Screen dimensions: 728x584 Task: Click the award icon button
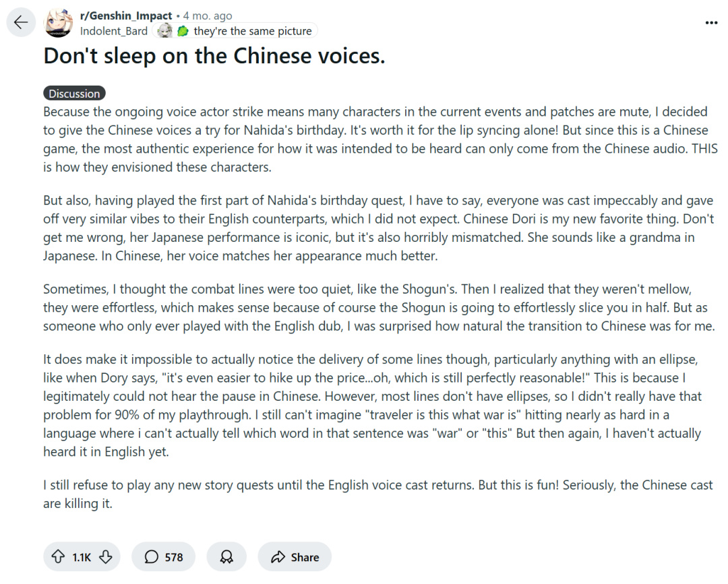pos(226,557)
